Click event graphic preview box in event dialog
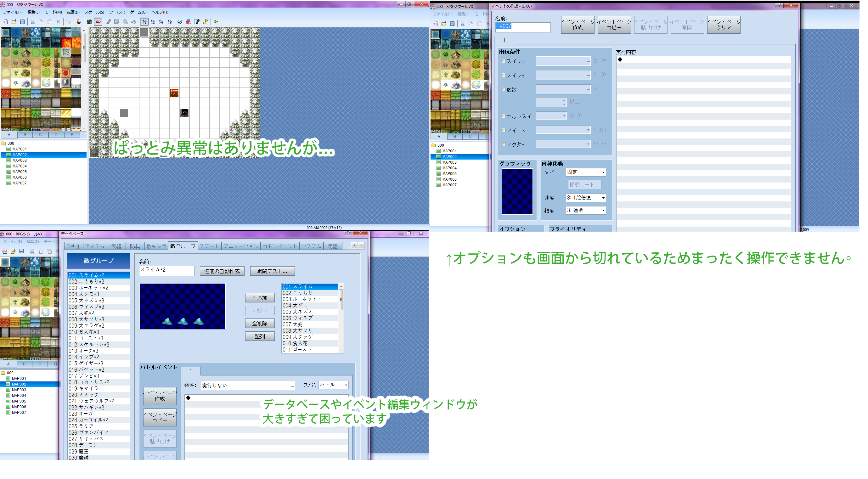 click(x=517, y=192)
